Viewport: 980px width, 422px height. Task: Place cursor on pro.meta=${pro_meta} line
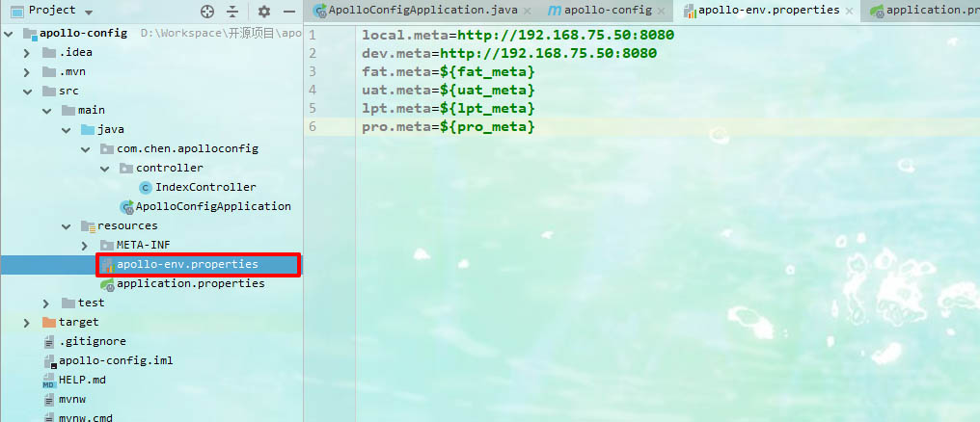(x=449, y=127)
